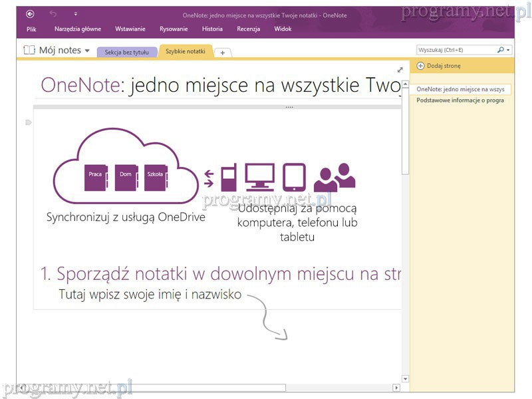The height and width of the screenshot is (399, 532).
Task: Click the Dodaj stronę button
Action: [439, 66]
